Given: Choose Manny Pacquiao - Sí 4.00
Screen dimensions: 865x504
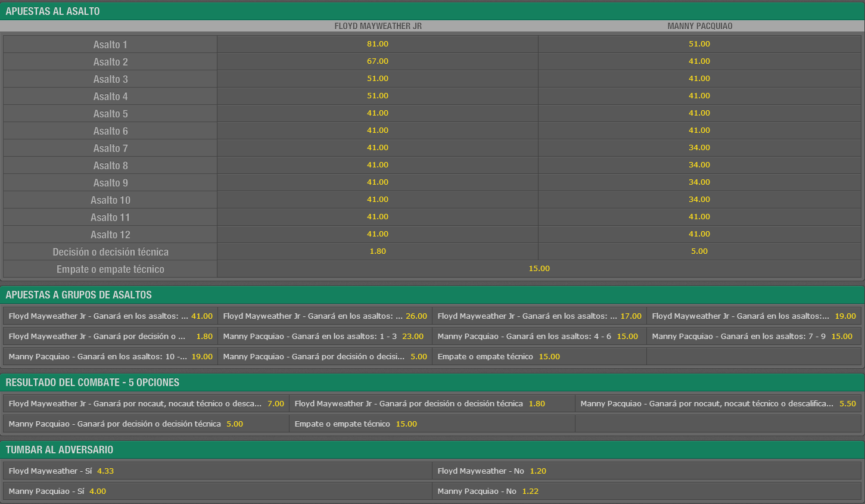Looking at the screenshot, I should (217, 491).
